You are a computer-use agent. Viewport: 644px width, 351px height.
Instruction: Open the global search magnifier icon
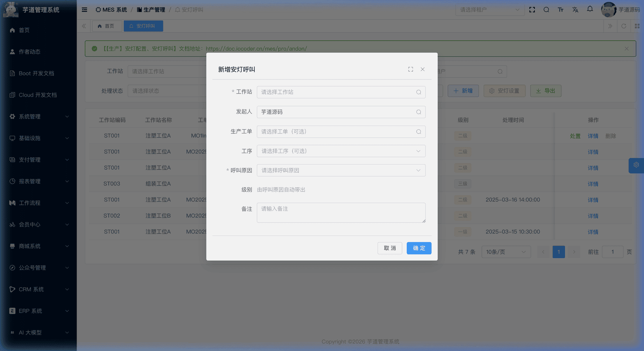pyautogui.click(x=546, y=10)
